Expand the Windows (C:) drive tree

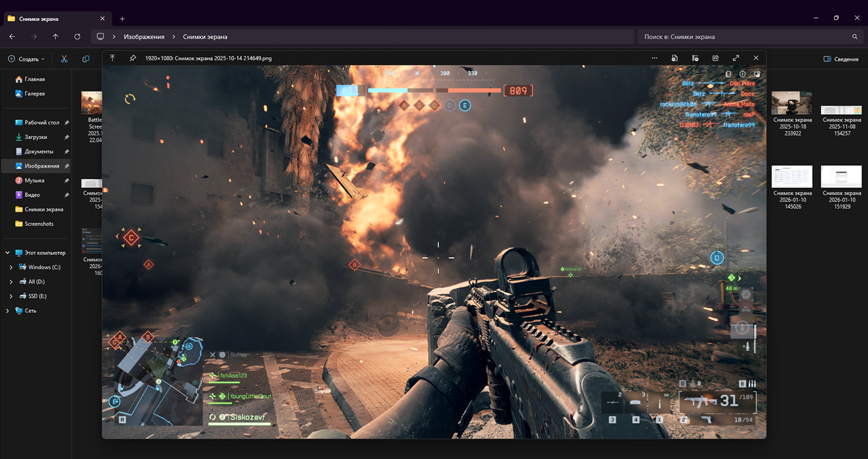(11, 267)
